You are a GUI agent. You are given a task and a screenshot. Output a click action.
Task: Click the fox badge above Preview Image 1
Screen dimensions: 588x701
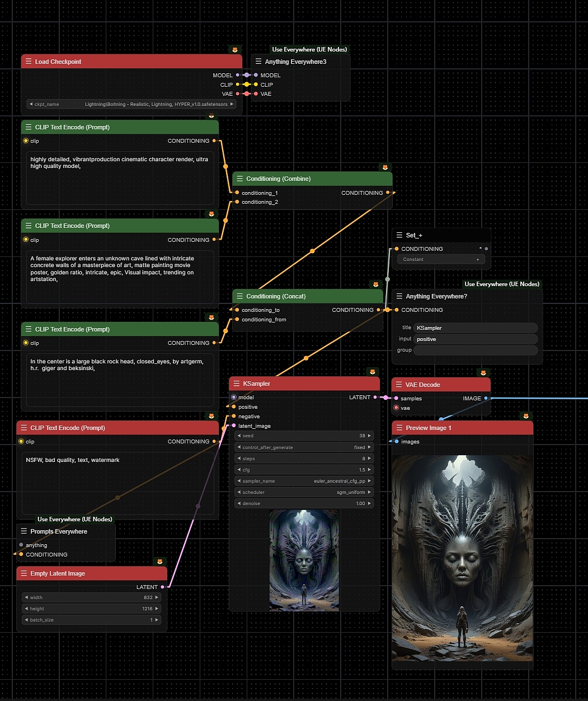pos(525,416)
